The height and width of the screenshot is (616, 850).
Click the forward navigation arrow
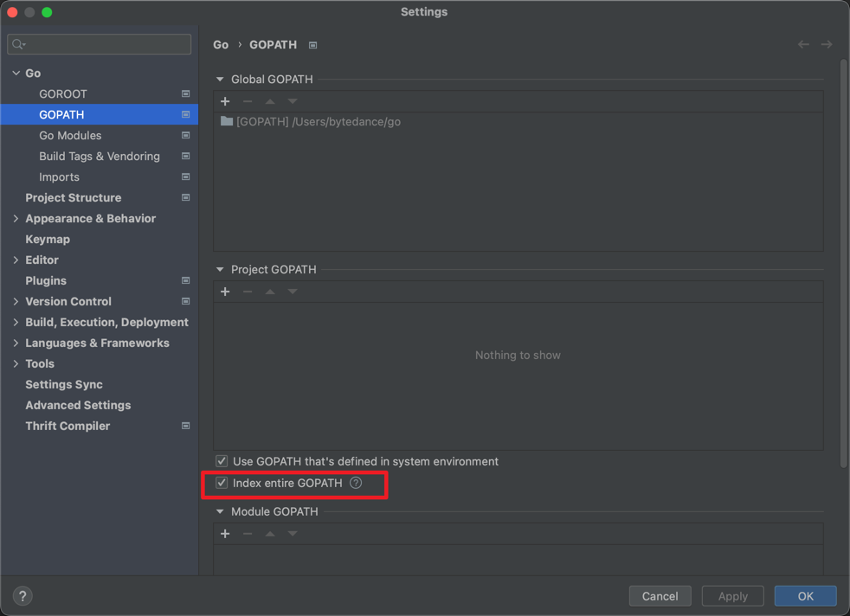pyautogui.click(x=826, y=44)
